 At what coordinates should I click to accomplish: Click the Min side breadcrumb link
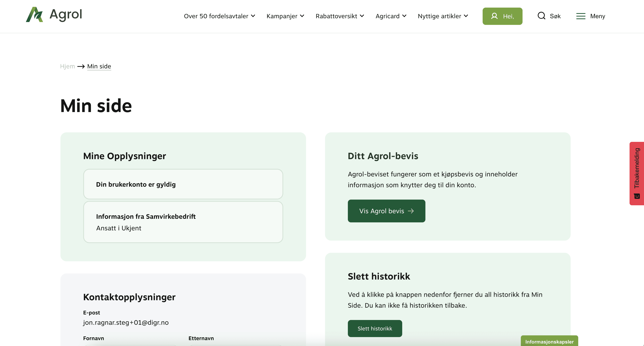(x=99, y=66)
